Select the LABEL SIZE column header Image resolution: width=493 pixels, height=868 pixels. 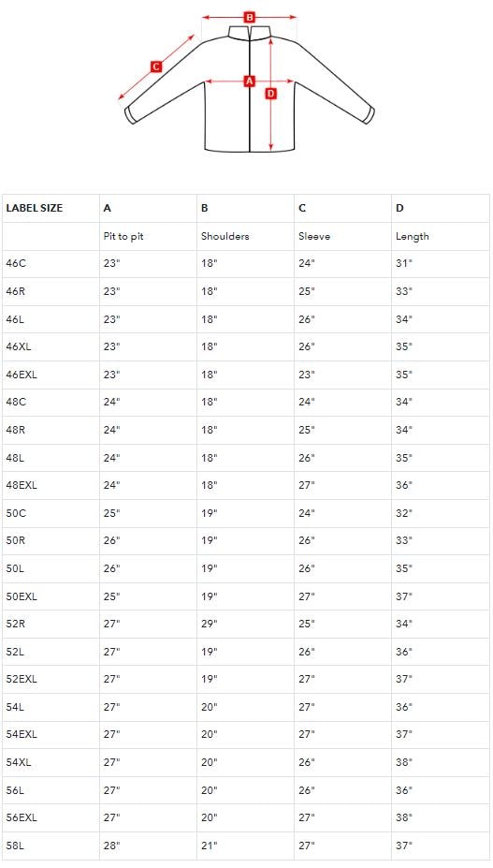(x=35, y=208)
